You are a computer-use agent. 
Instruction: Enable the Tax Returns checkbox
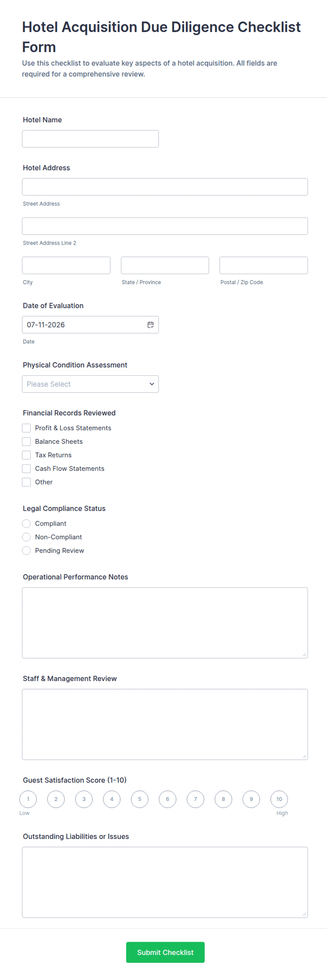tap(26, 455)
